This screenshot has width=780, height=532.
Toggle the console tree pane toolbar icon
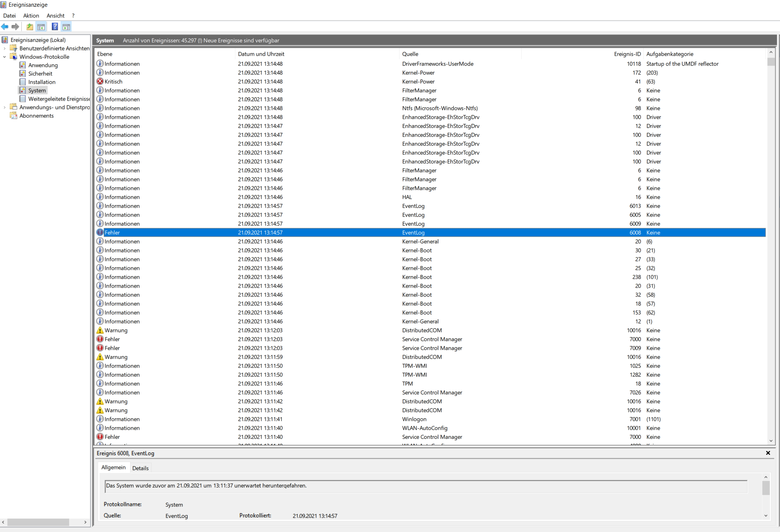click(41, 27)
